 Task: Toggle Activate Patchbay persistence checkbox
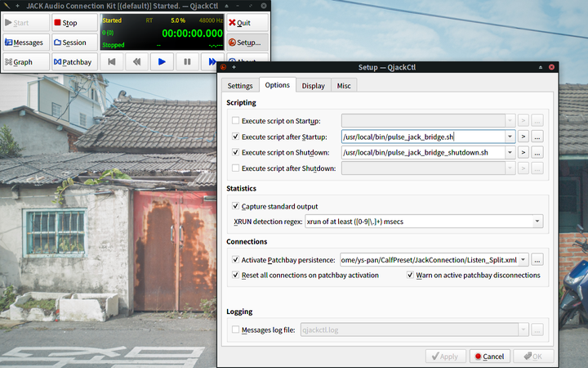click(235, 259)
